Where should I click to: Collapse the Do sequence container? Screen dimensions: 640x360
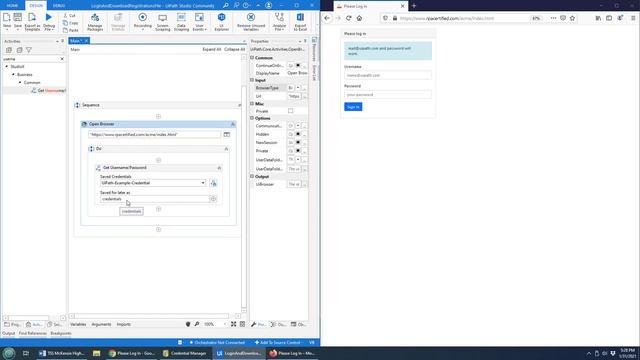(x=226, y=149)
